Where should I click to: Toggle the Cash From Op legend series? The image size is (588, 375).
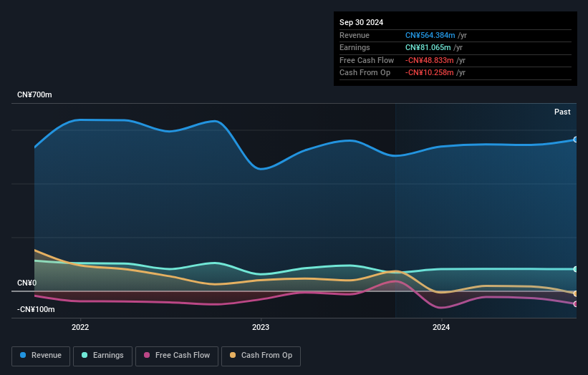261,356
